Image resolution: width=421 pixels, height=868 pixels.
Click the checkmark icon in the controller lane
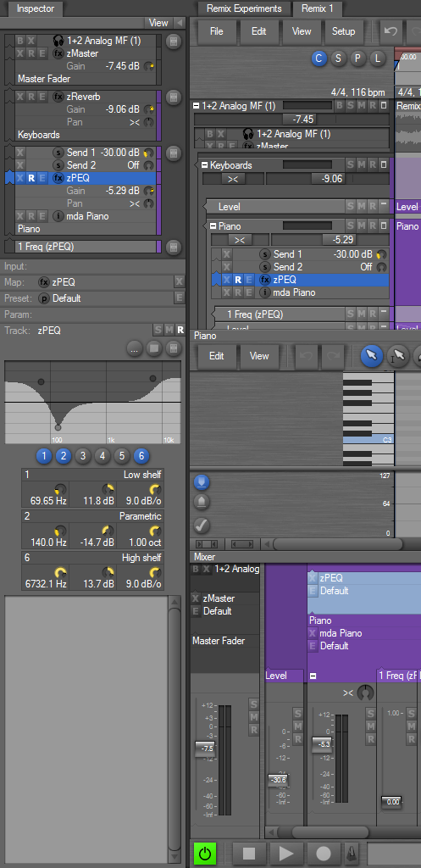click(x=202, y=525)
